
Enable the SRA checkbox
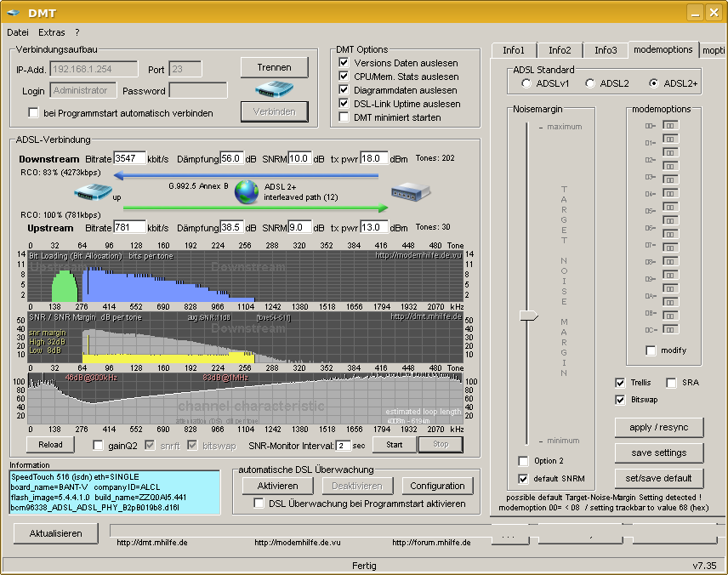pyautogui.click(x=671, y=383)
